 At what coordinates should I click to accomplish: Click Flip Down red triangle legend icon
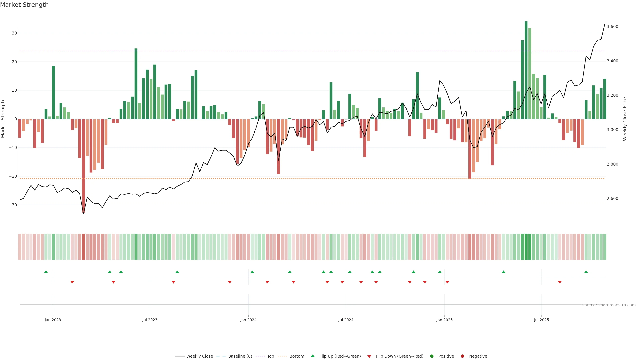click(x=369, y=356)
